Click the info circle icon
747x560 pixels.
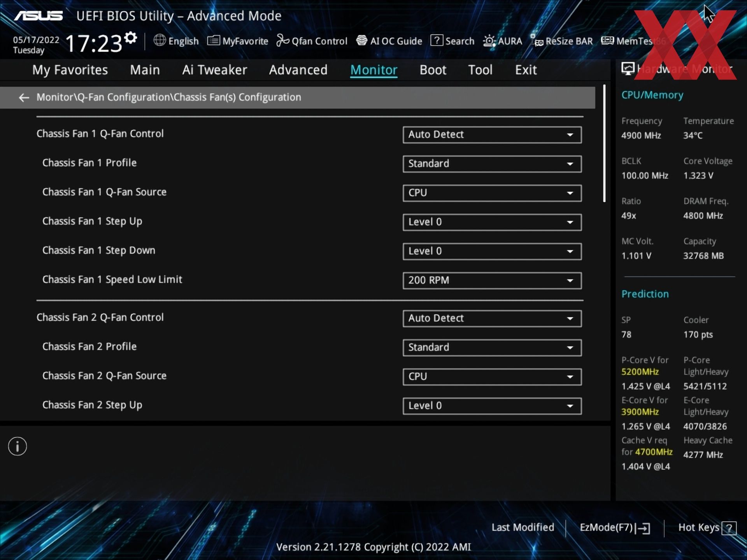(x=18, y=446)
